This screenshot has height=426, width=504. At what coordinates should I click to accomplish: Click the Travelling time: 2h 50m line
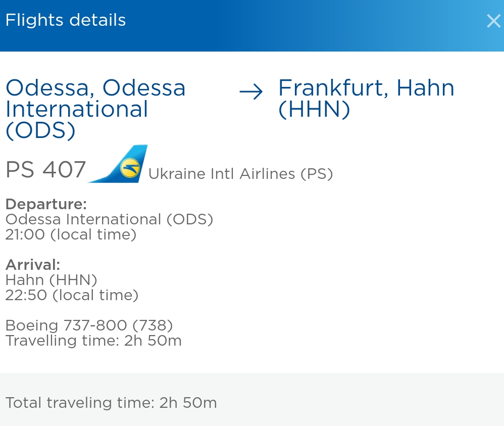[93, 340]
